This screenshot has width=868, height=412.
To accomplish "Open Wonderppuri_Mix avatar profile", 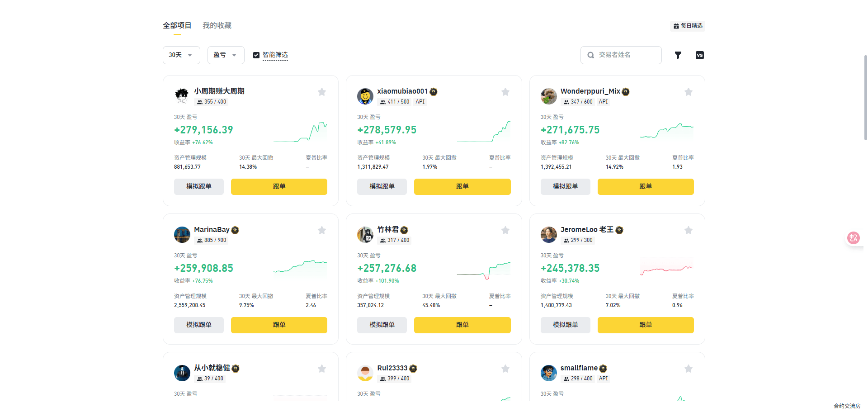I will point(548,96).
